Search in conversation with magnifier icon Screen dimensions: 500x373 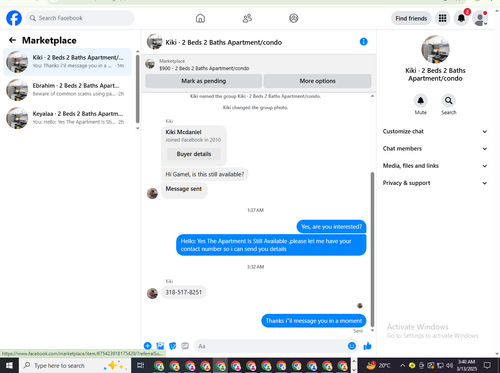pyautogui.click(x=449, y=101)
